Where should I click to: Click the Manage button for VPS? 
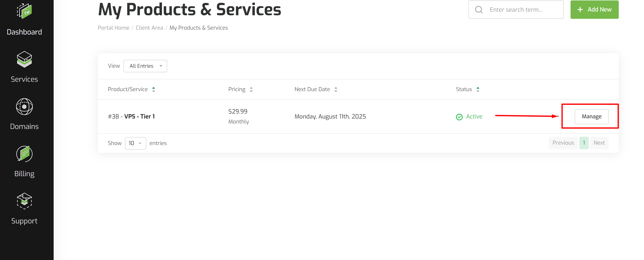pyautogui.click(x=591, y=116)
